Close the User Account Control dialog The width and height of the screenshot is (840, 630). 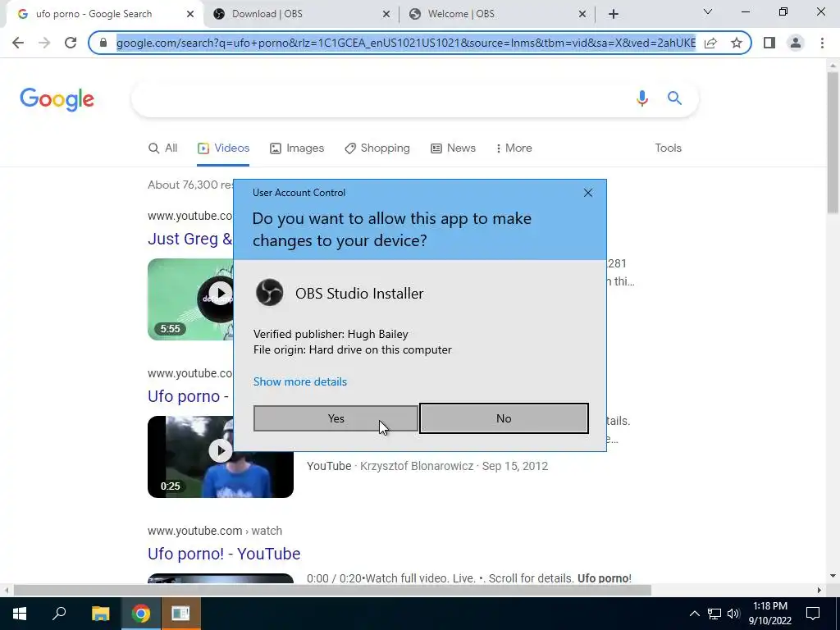(x=587, y=192)
